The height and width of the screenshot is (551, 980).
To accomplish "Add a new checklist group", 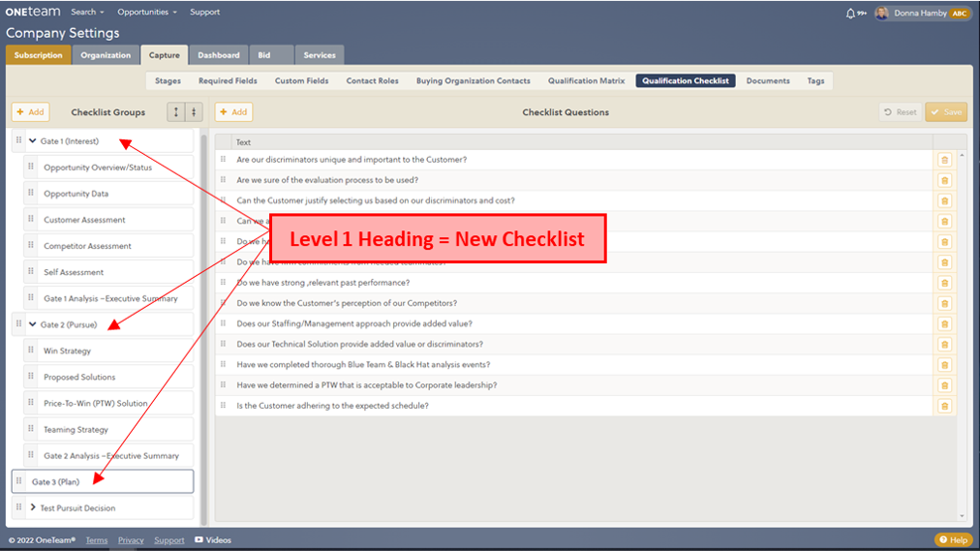I will click(31, 111).
